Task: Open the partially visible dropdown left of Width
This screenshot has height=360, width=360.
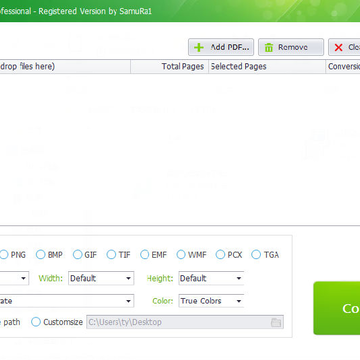Action: click(14, 278)
